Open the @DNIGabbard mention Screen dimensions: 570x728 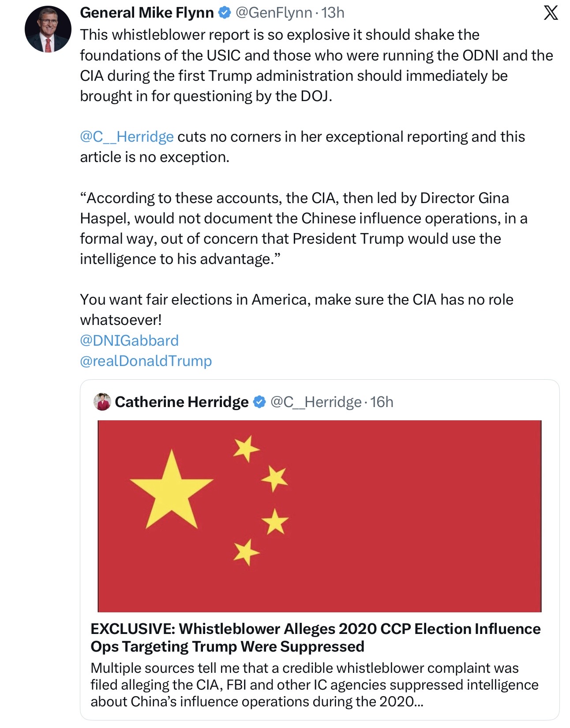[129, 340]
